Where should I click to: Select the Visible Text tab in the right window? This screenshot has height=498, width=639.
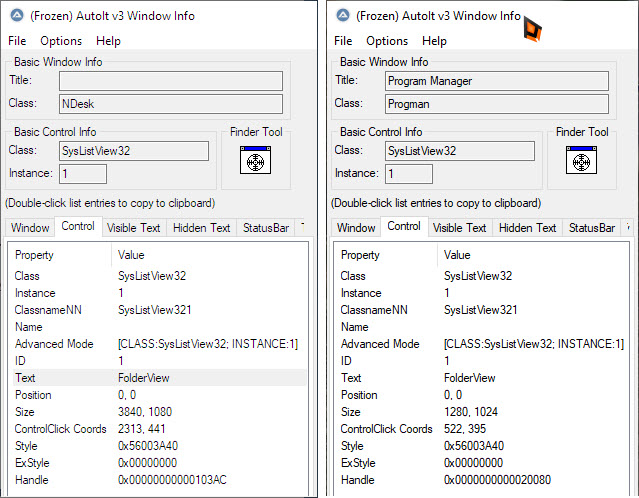coord(460,228)
